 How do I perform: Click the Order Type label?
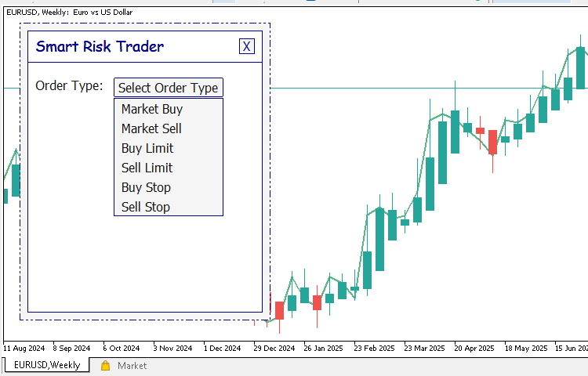[69, 85]
